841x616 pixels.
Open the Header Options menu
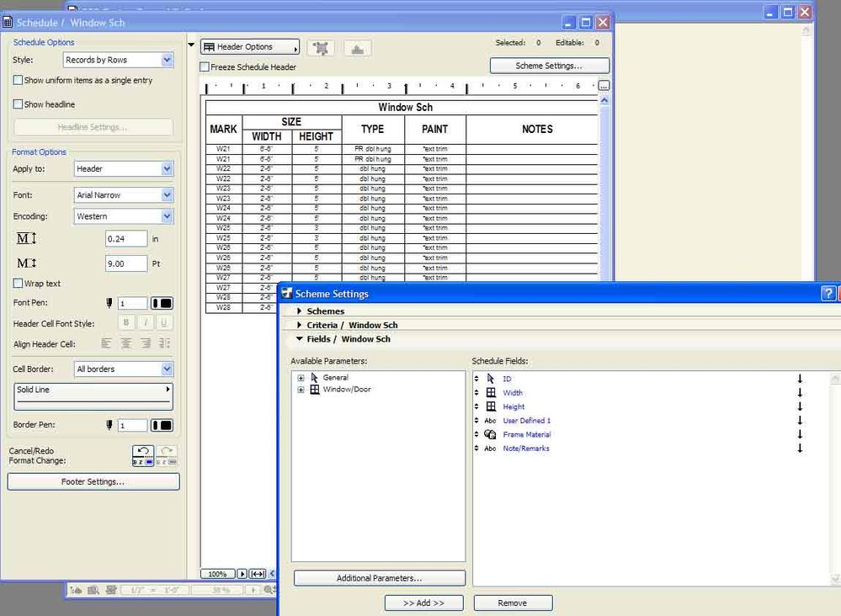pos(249,46)
